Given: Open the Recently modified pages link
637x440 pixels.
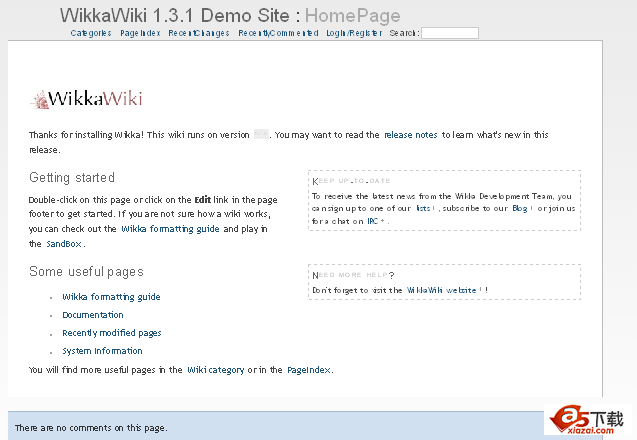Looking at the screenshot, I should coord(112,333).
